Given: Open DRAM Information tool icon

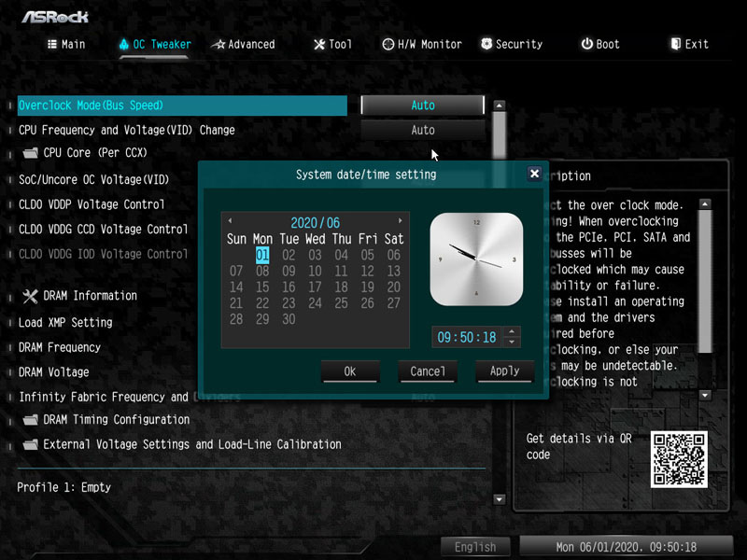Looking at the screenshot, I should [x=30, y=296].
